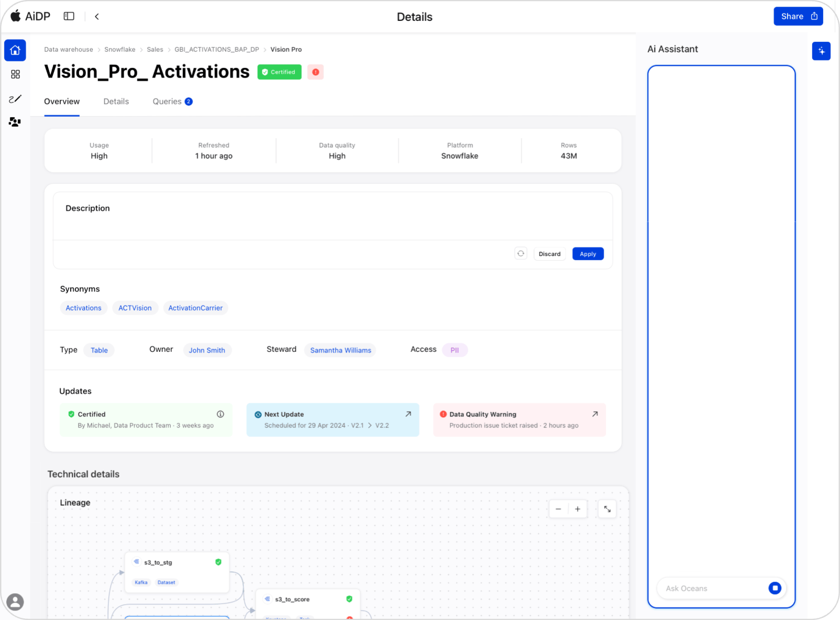The image size is (840, 620).
Task: Switch to the Queries tab
Action: click(172, 102)
